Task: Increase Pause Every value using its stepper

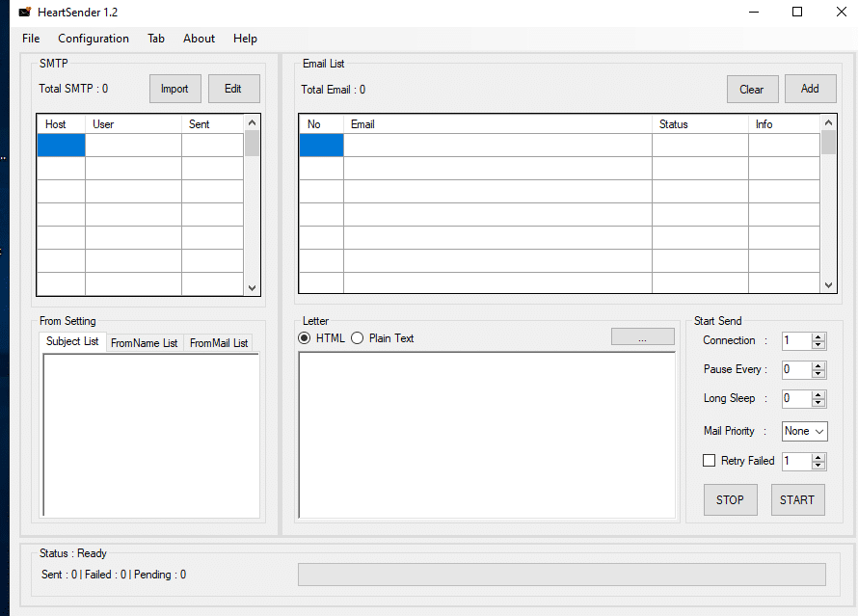Action: tap(819, 365)
